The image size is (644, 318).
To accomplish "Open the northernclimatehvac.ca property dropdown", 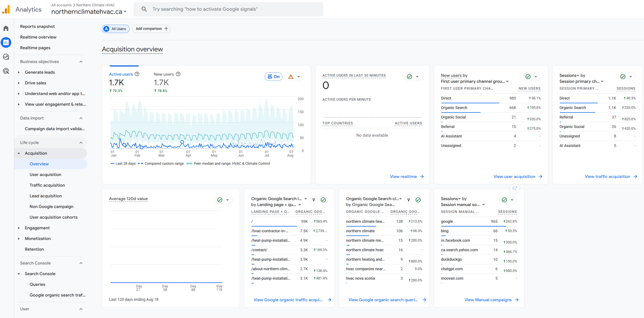I will (x=89, y=12).
